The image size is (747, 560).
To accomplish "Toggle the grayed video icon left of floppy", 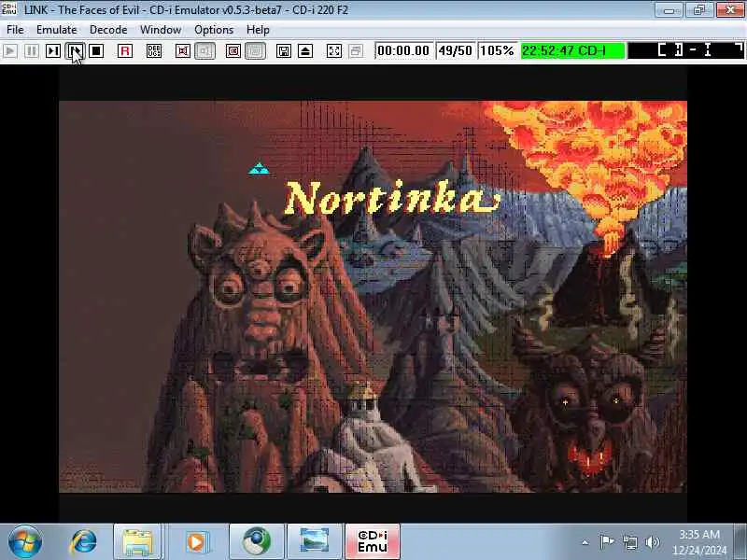I will [x=255, y=51].
